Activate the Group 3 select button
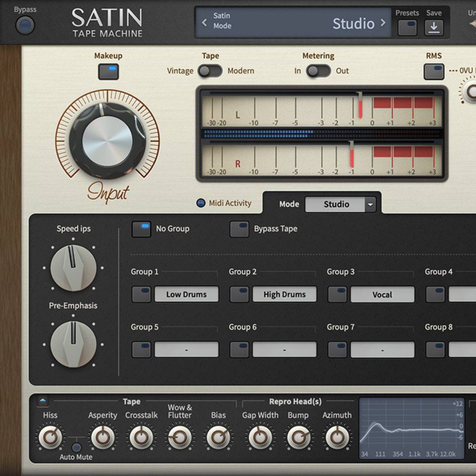 [x=337, y=294]
